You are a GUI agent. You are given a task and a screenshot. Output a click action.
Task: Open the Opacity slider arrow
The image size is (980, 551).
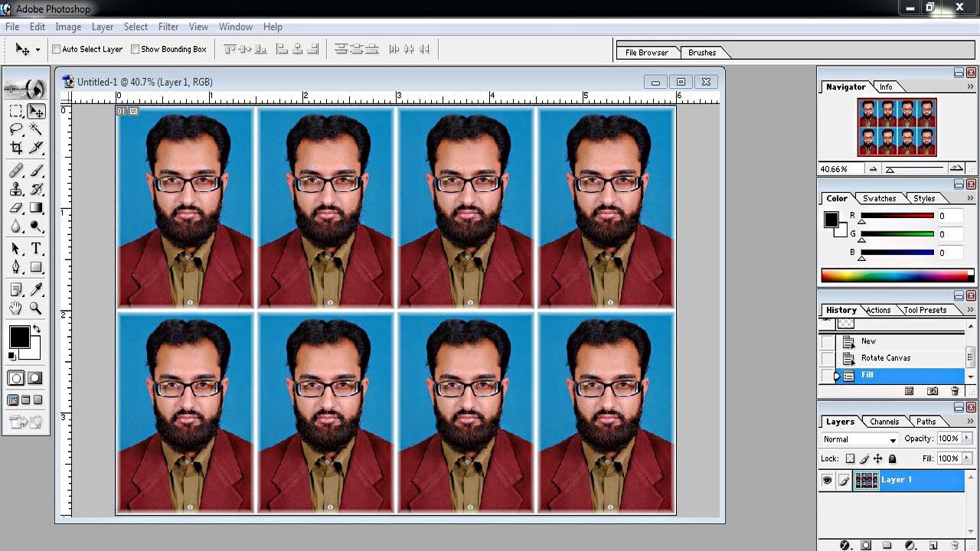[x=967, y=439]
